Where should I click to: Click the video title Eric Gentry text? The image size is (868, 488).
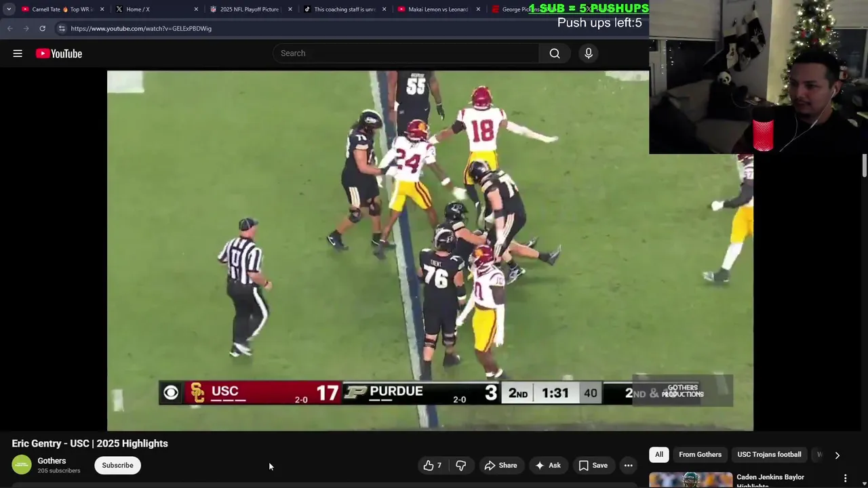point(90,443)
